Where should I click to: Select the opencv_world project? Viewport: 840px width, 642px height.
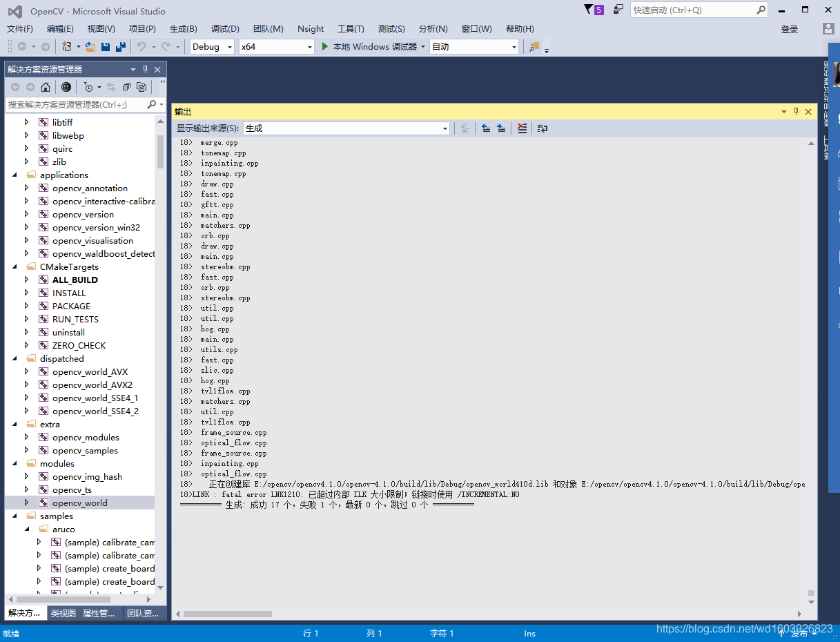pyautogui.click(x=80, y=503)
